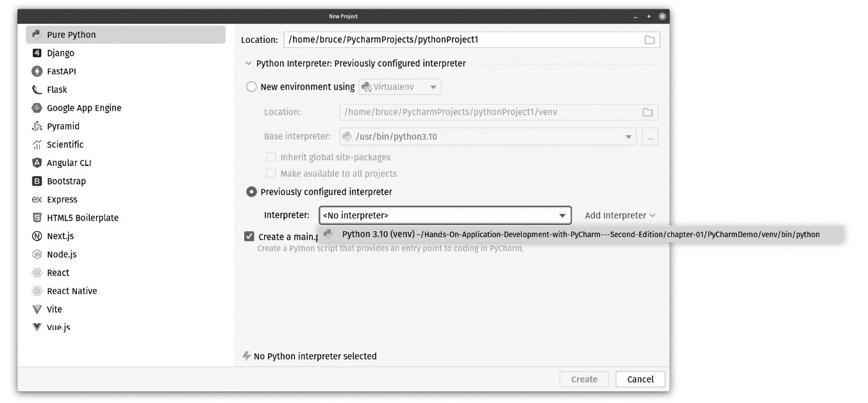Uncheck Create a main.py welcome script
Screen dimensions: 868x403
tap(249, 236)
